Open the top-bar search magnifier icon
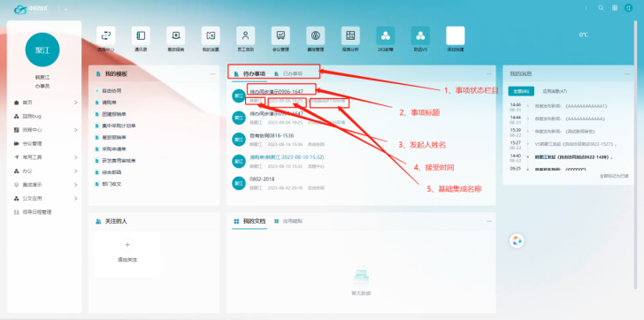Screen dimensions: 644x320 (x=601, y=8)
